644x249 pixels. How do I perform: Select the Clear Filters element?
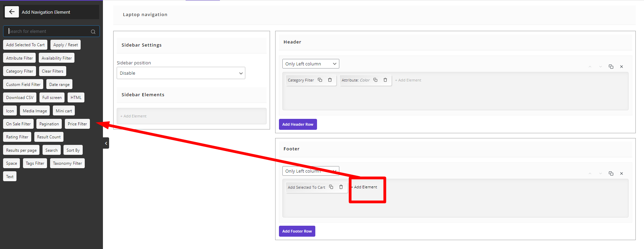[52, 71]
